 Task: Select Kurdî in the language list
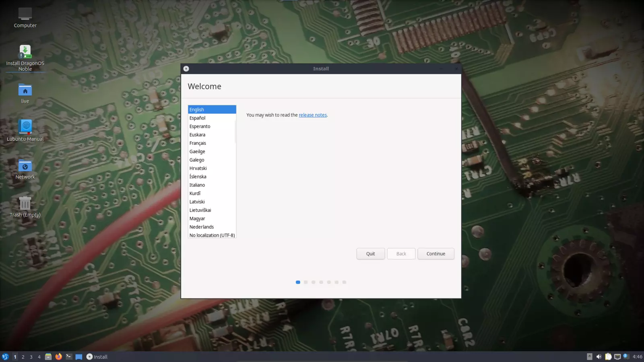212,193
